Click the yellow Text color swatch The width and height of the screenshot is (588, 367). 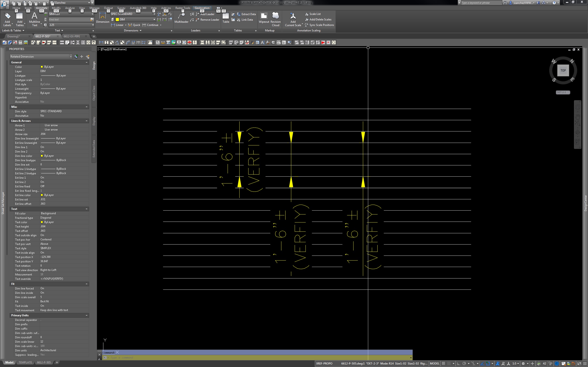click(42, 222)
